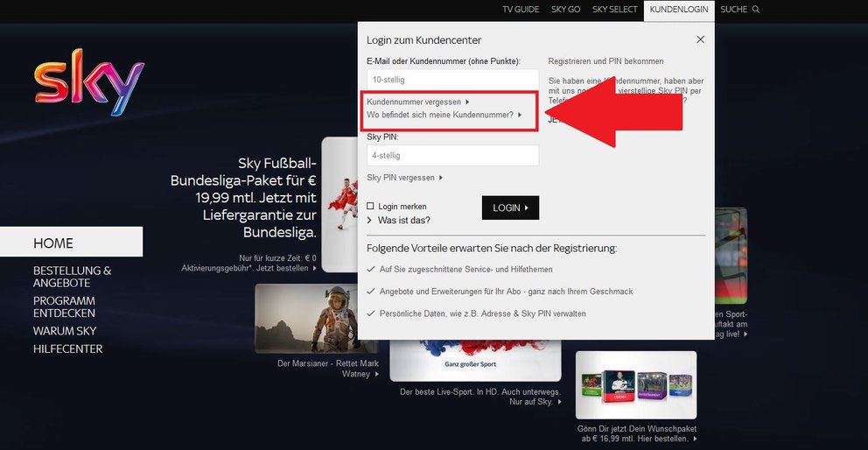868x450 pixels.
Task: Open SUCHE in the top bar
Action: [x=733, y=10]
